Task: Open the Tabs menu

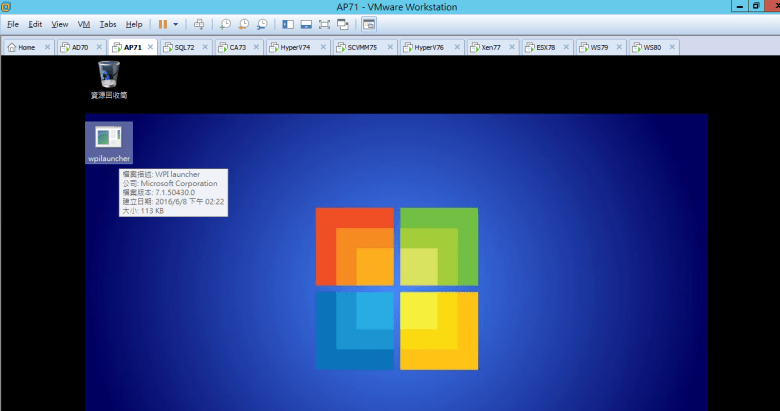Action: point(108,23)
